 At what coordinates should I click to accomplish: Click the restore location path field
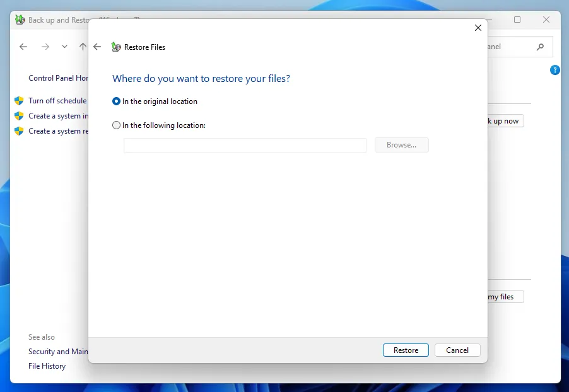[245, 146]
